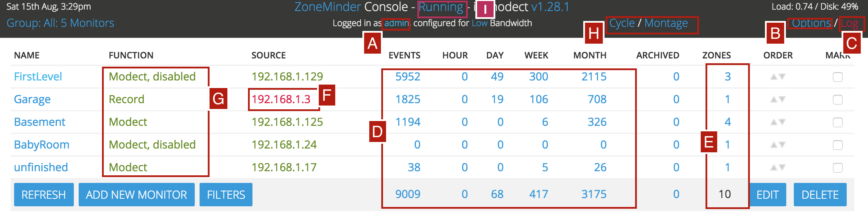
Task: Open source 192.168.1.125
Action: pyautogui.click(x=287, y=122)
